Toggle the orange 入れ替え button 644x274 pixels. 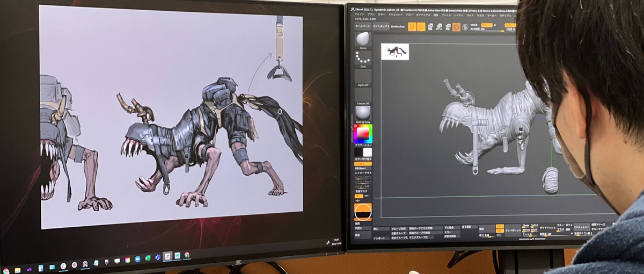coord(363,164)
